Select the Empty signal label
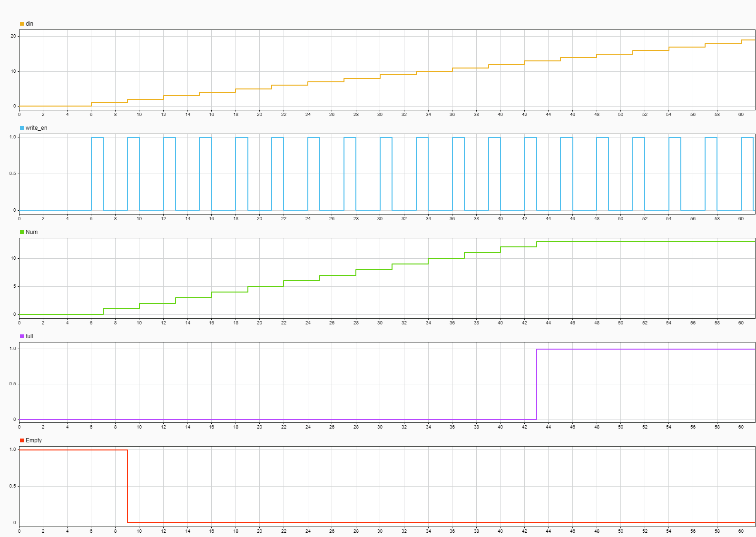The height and width of the screenshot is (537, 756). pos(34,440)
